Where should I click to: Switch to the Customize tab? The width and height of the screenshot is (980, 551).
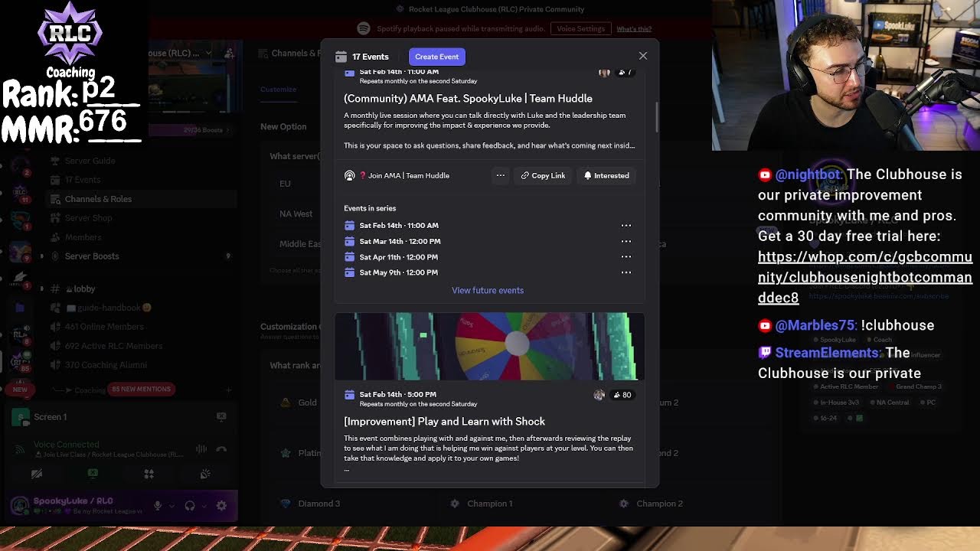pyautogui.click(x=278, y=89)
